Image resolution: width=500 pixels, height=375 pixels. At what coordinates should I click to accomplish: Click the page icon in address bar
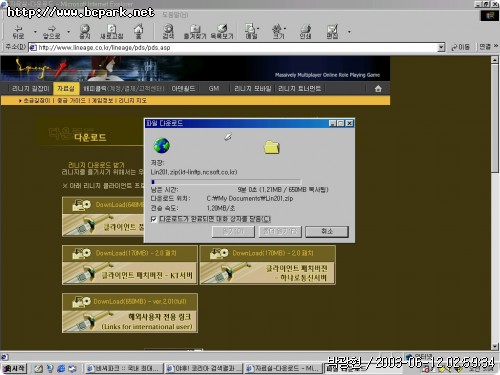[x=33, y=47]
